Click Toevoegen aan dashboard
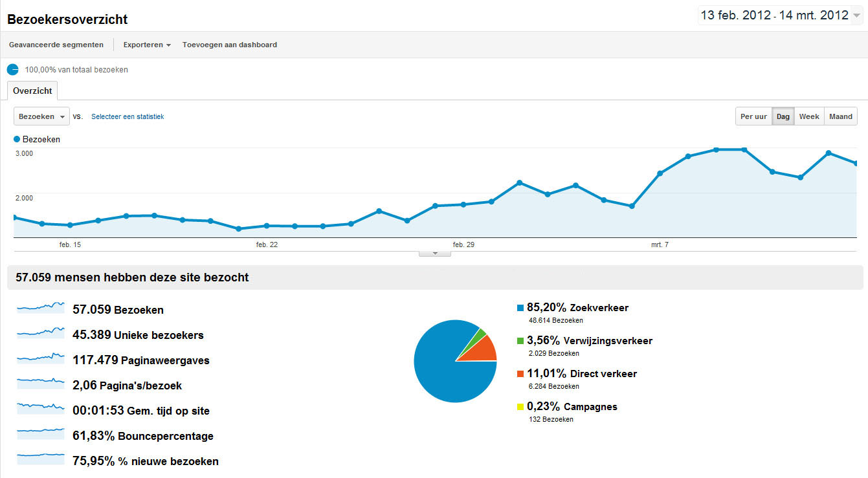The image size is (868, 478). [230, 45]
